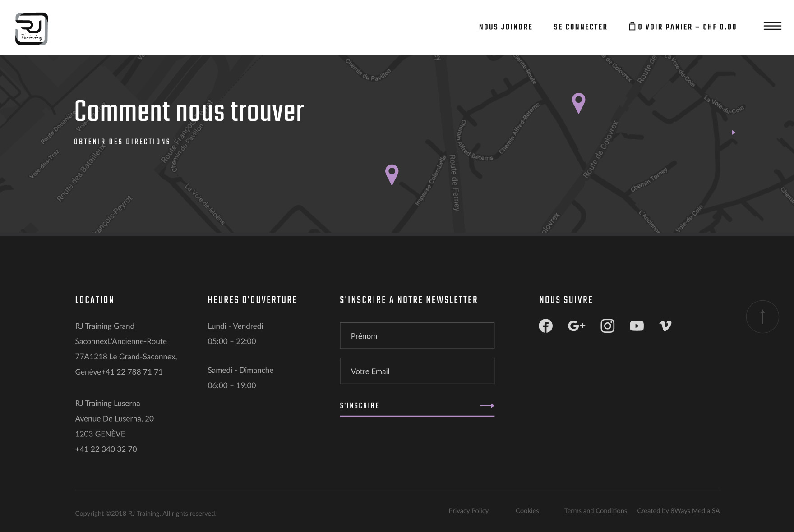
Task: Click the lower left map pin
Action: pyautogui.click(x=392, y=174)
